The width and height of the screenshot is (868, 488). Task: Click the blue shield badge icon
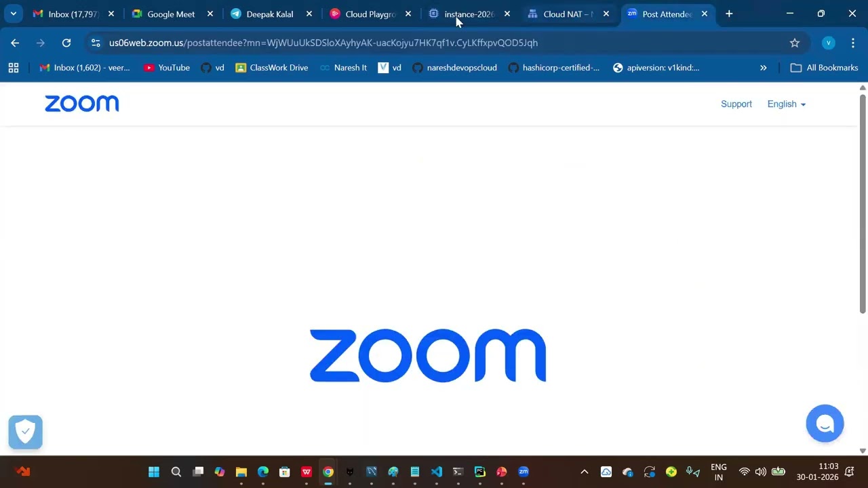pyautogui.click(x=26, y=432)
